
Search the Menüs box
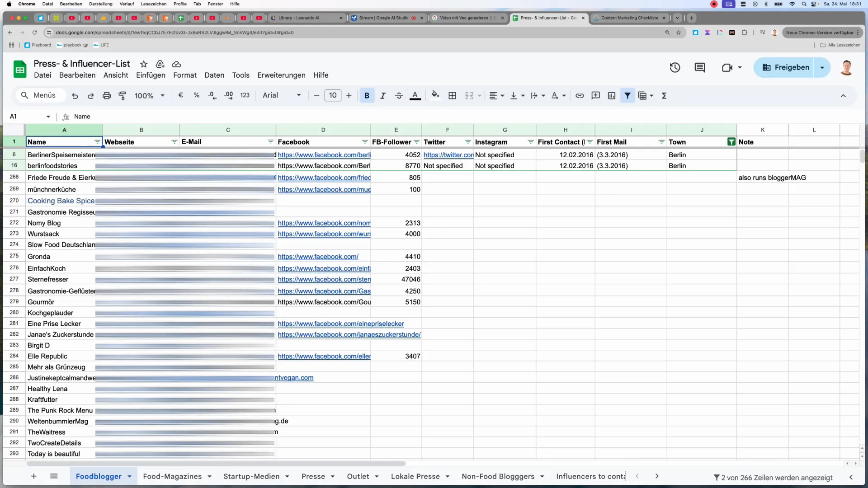pyautogui.click(x=40, y=95)
